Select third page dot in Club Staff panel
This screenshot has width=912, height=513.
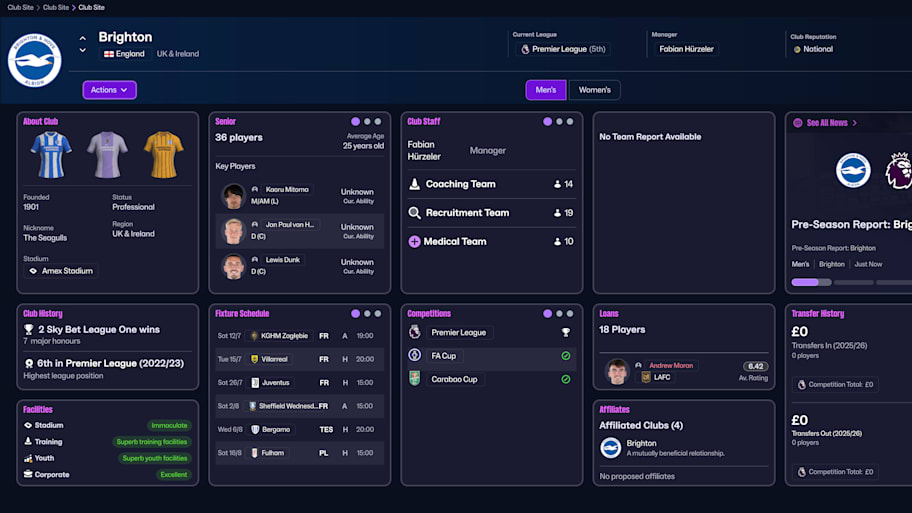click(570, 122)
